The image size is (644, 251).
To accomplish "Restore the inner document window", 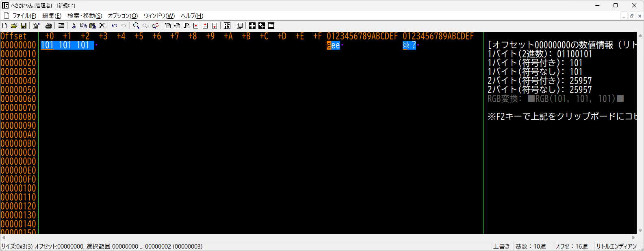I will pos(632,16).
